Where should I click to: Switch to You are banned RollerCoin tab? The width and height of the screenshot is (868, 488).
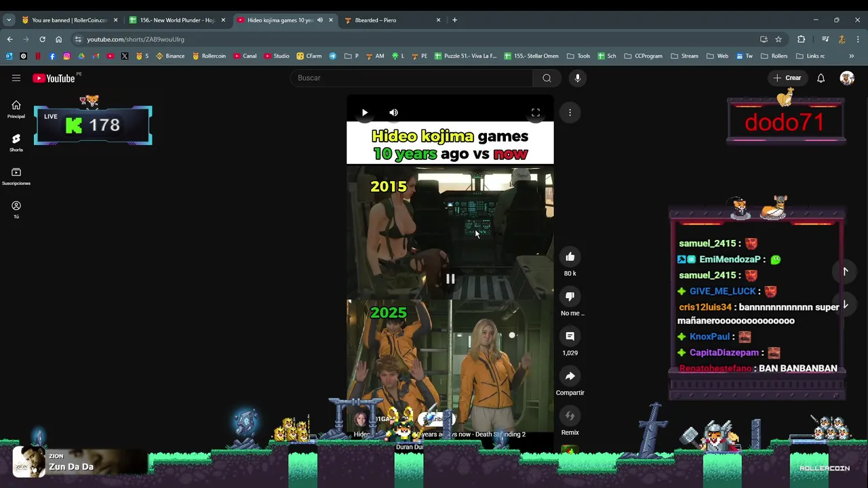70,20
